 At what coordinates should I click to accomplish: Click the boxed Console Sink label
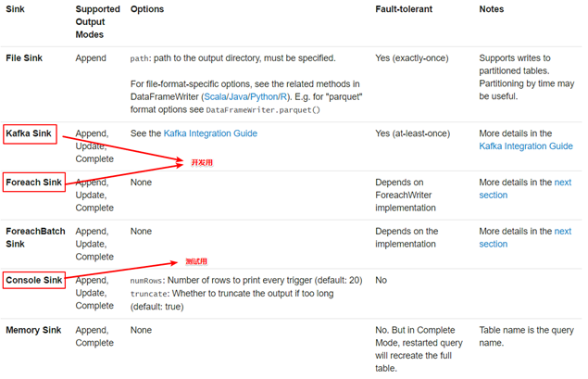pyautogui.click(x=34, y=280)
